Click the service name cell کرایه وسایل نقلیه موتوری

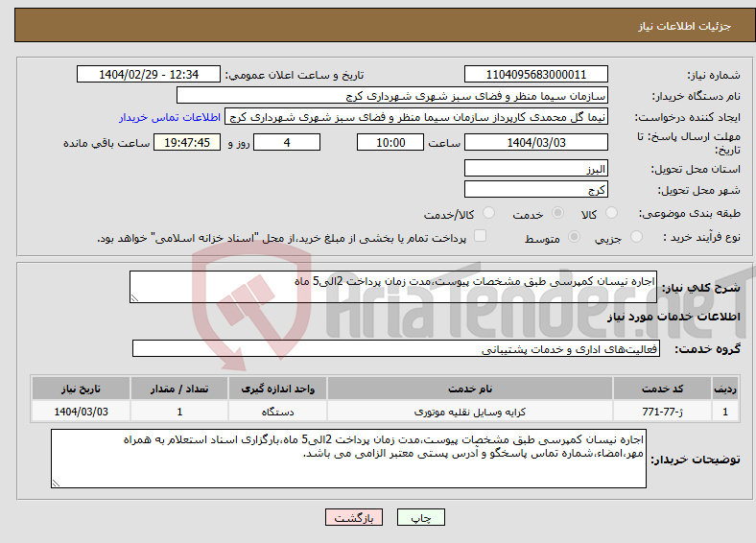pos(469,412)
